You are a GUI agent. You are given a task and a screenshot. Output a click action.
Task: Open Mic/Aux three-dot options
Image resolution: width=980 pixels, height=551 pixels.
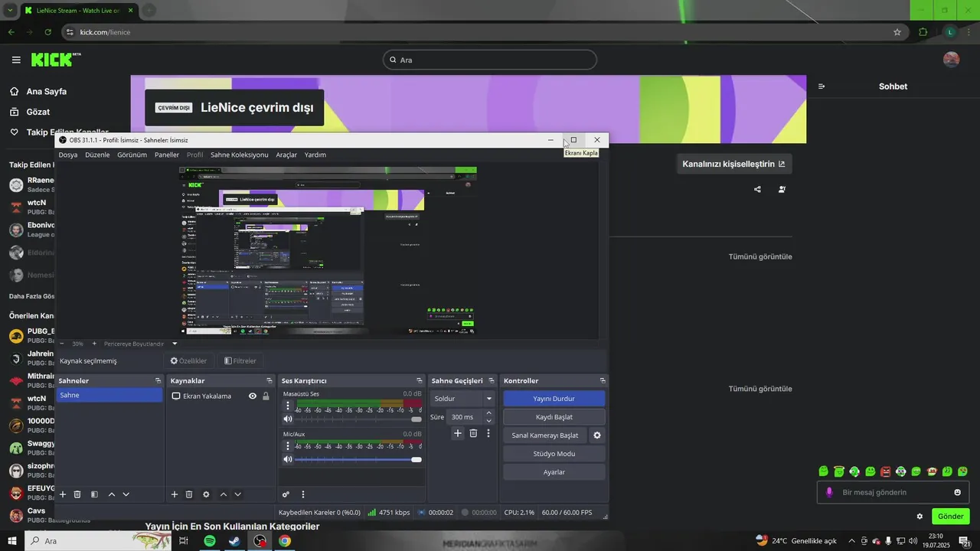point(288,446)
